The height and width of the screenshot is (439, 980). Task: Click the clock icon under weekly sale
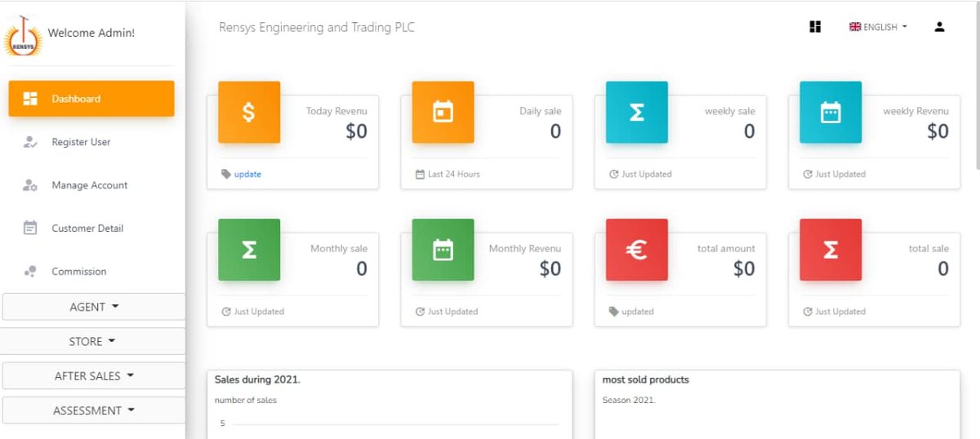pos(614,175)
